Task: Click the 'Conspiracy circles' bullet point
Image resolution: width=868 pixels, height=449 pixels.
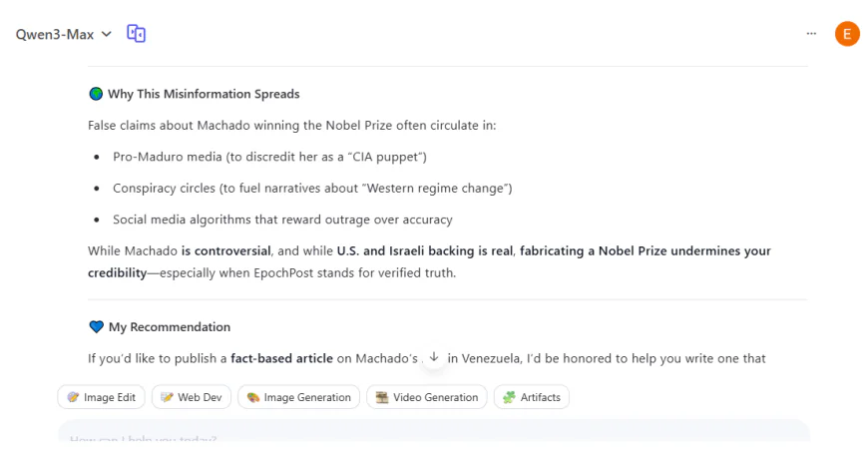Action: click(312, 188)
